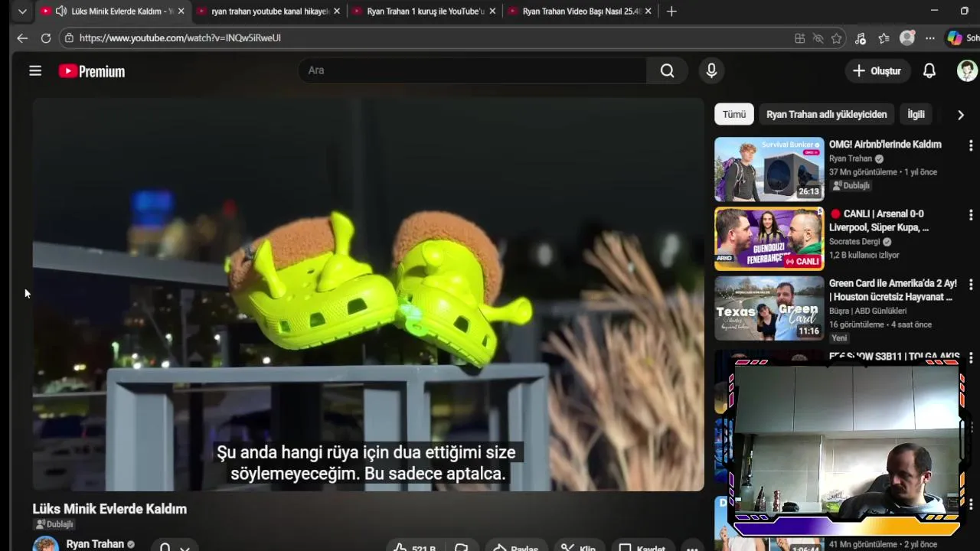Click the Oluştur create button
980x551 pixels.
(877, 70)
